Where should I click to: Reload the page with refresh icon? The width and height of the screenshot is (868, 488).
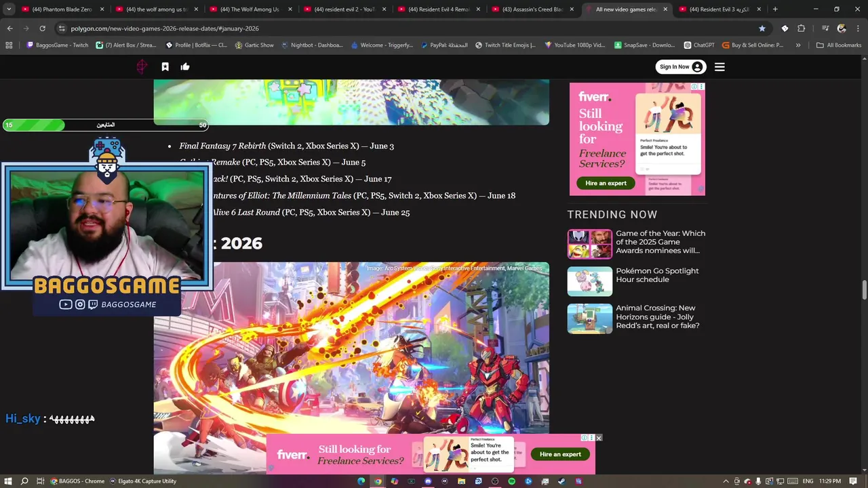42,28
